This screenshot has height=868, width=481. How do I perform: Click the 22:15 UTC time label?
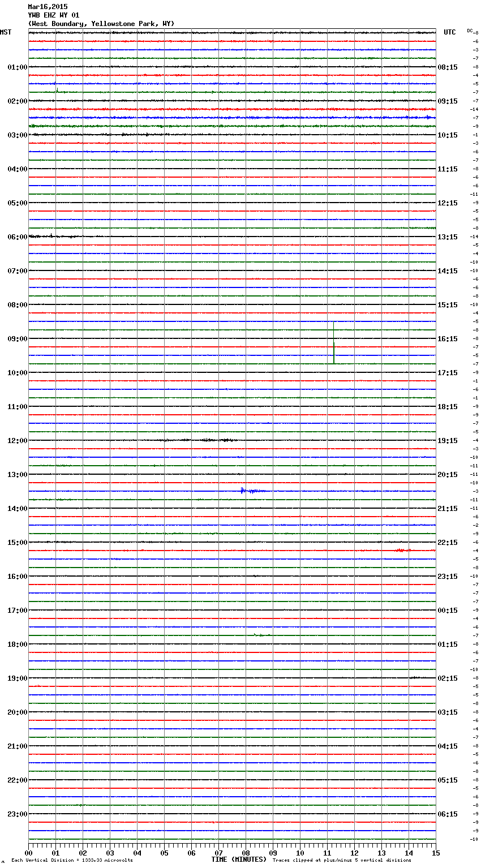click(x=448, y=543)
